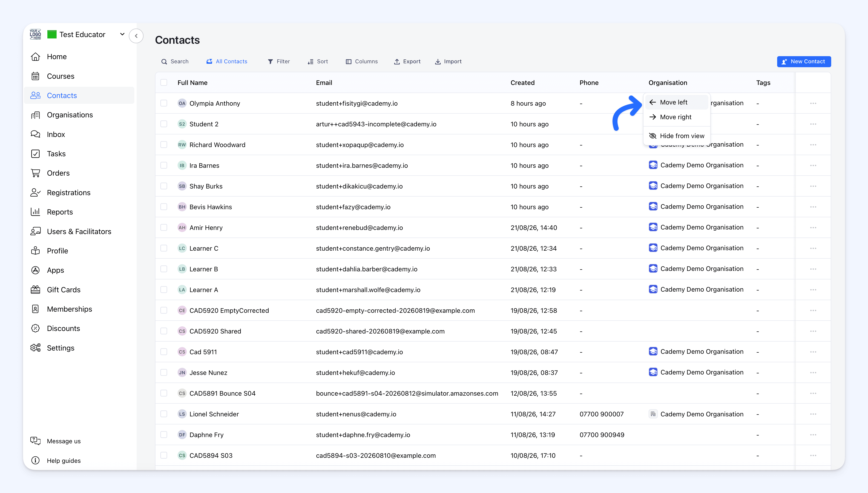This screenshot has width=868, height=493.
Task: Click the Full Name column header
Action: 193,83
